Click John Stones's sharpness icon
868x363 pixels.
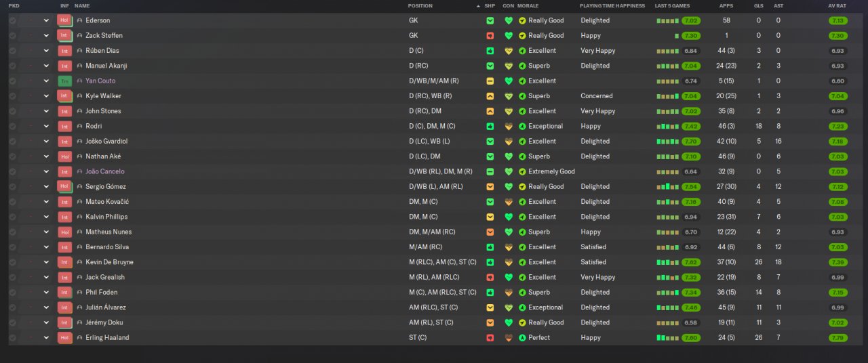pyautogui.click(x=490, y=111)
